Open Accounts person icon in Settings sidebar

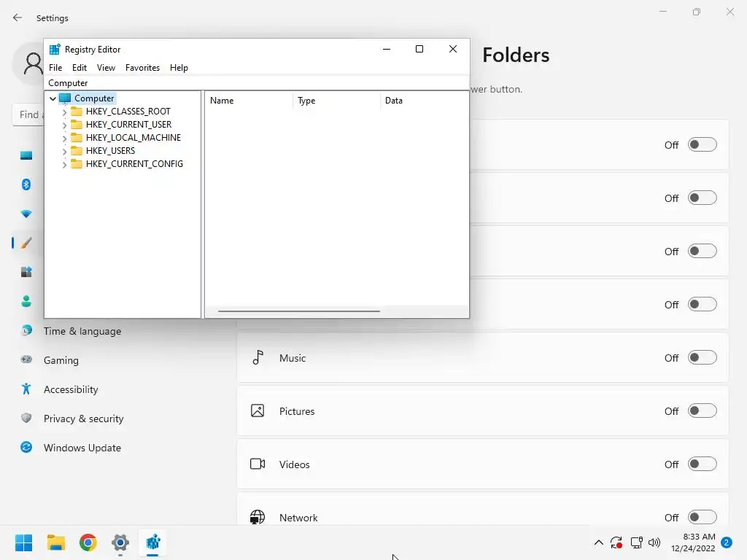[x=26, y=301]
